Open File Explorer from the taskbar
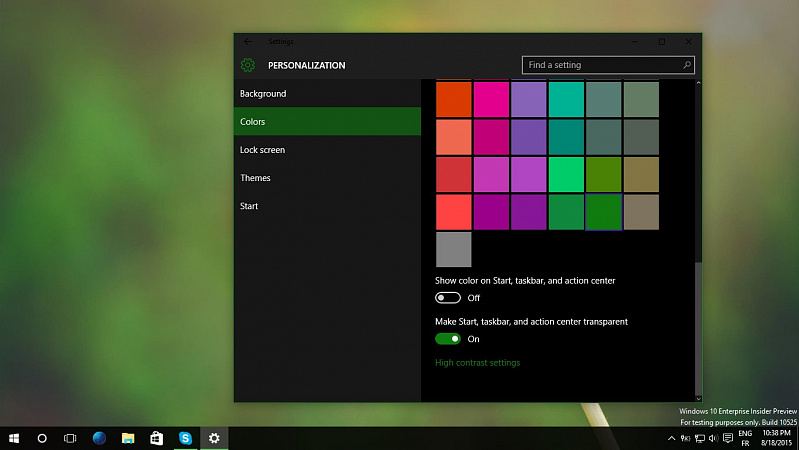This screenshot has height=450, width=799. [128, 438]
